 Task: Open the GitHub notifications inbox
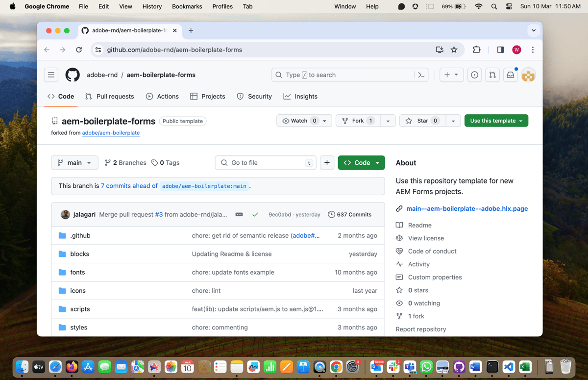coord(510,75)
